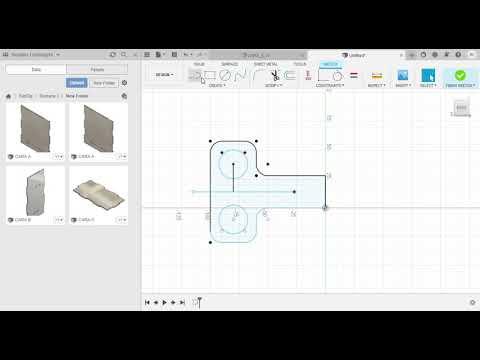Step timeline forward one feature
Viewport: 480px width, 360px height.
pyautogui.click(x=173, y=302)
